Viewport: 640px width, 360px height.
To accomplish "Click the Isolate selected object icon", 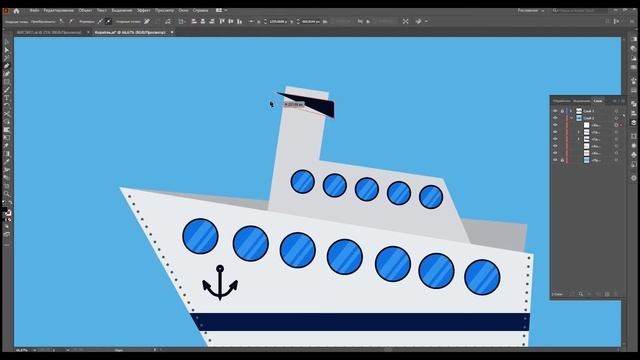I will pyautogui.click(x=405, y=21).
